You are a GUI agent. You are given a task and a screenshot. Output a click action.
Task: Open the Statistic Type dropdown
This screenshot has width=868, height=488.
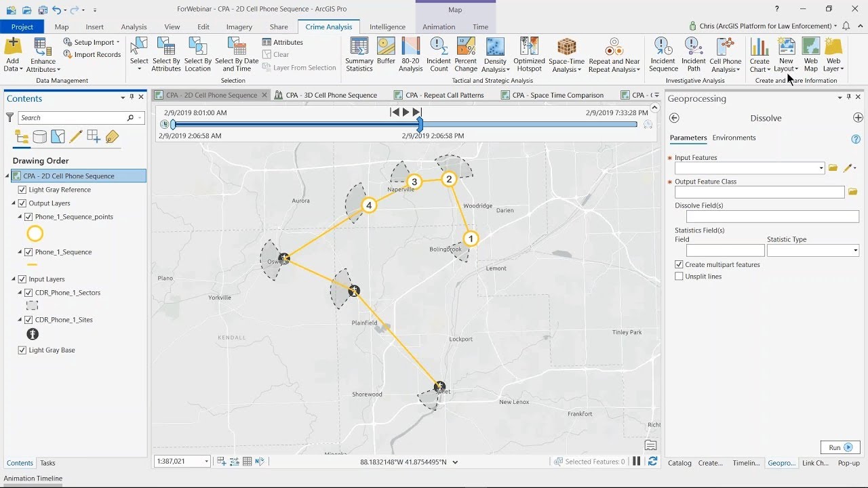click(x=856, y=251)
